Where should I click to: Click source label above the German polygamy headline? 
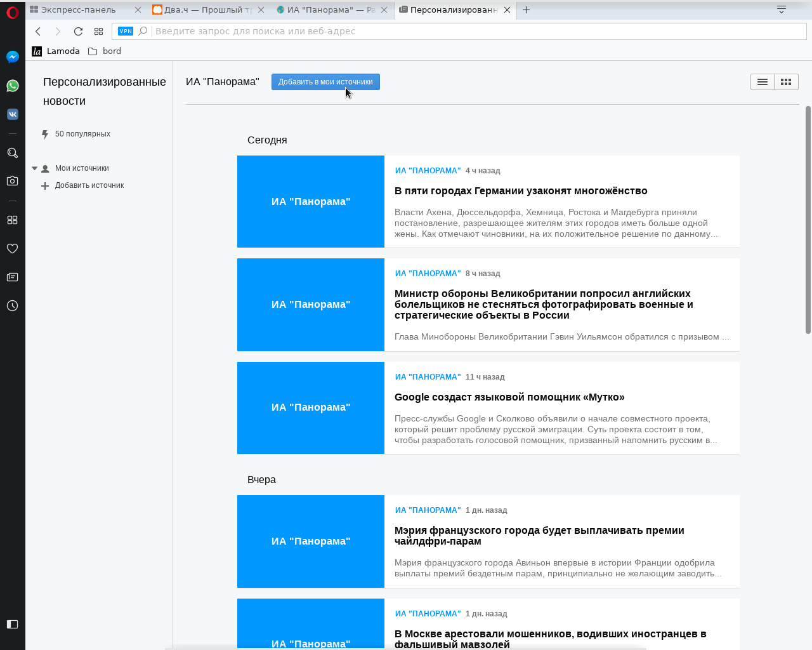click(428, 171)
